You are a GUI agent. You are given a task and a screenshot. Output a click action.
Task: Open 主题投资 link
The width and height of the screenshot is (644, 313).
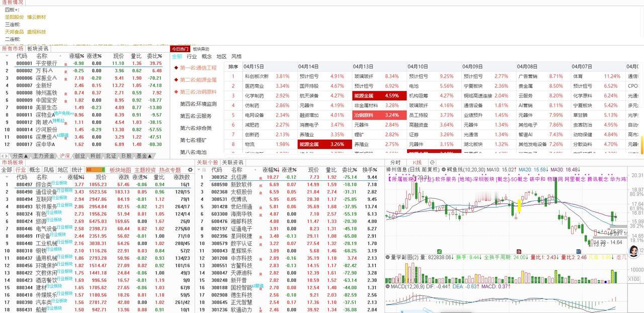coord(145,170)
